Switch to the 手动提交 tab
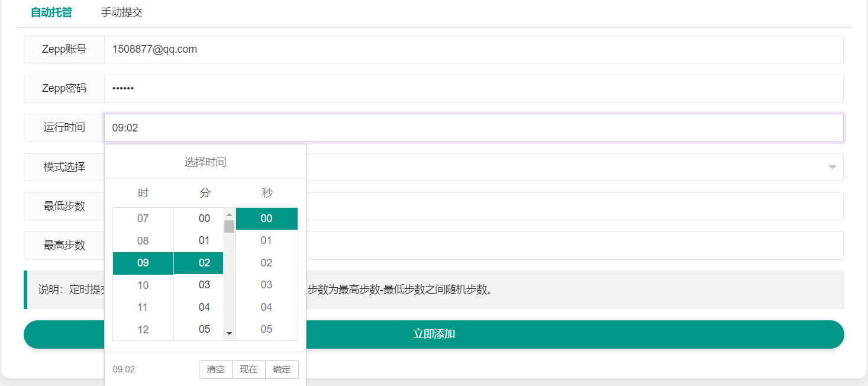Screen dimensions: 868x386 (x=121, y=12)
